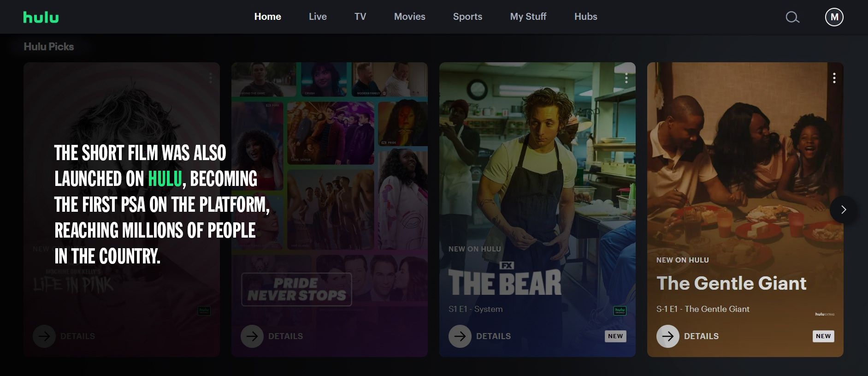Click THE BEAR title logo

coord(505,282)
